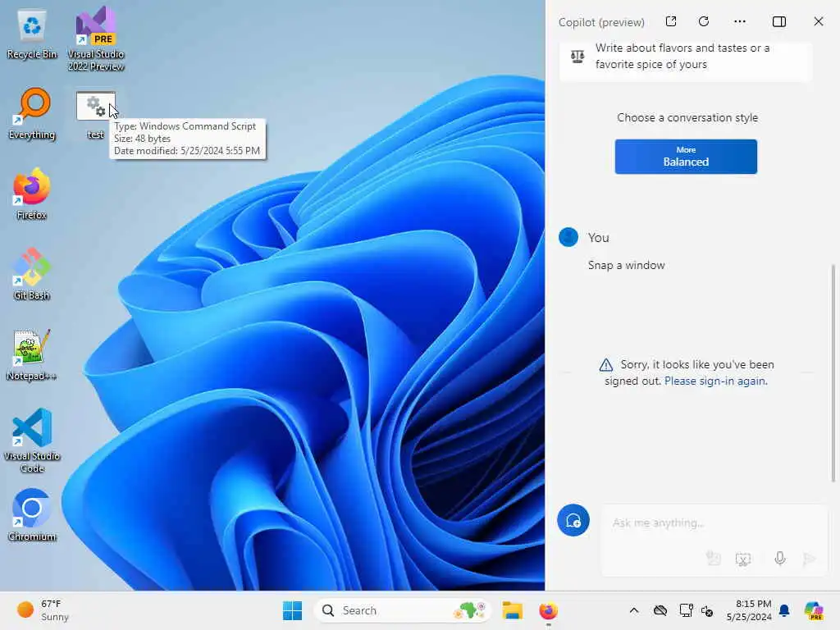This screenshot has height=630, width=840.
Task: Click the Copilot send message arrow
Action: pos(809,559)
